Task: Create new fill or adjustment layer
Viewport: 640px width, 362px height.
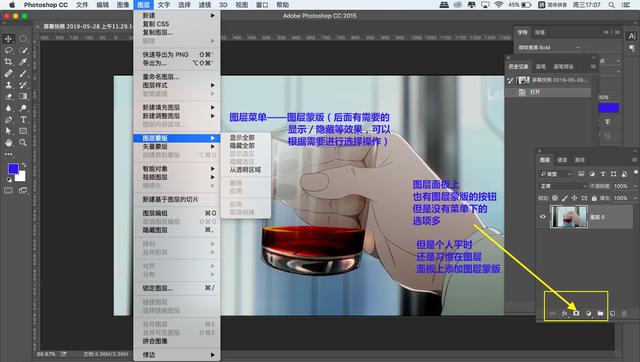Action: click(589, 313)
